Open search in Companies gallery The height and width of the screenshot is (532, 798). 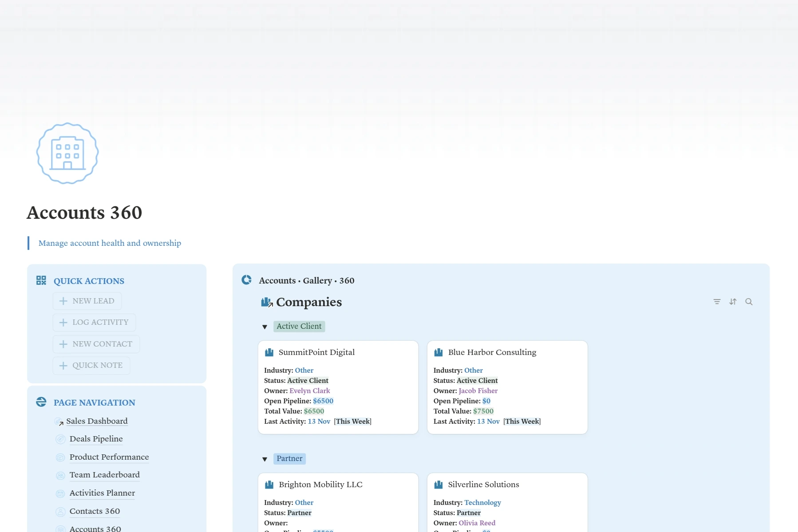(749, 302)
